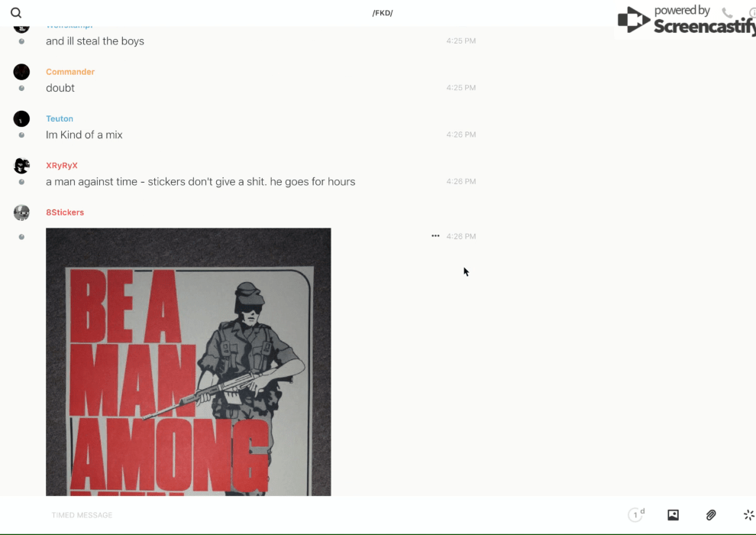Click Teuton's profile avatar
756x535 pixels.
point(21,118)
